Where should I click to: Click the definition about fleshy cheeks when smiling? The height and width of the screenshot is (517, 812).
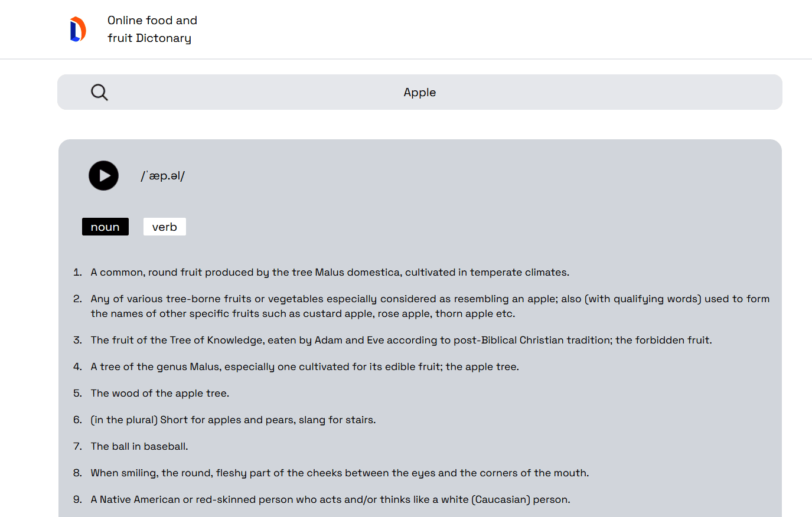click(x=340, y=473)
